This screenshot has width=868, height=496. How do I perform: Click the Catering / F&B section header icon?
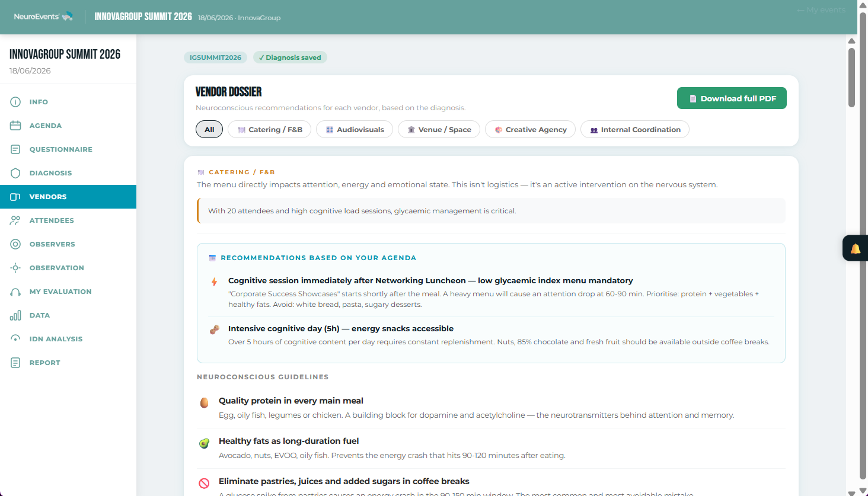coord(200,172)
